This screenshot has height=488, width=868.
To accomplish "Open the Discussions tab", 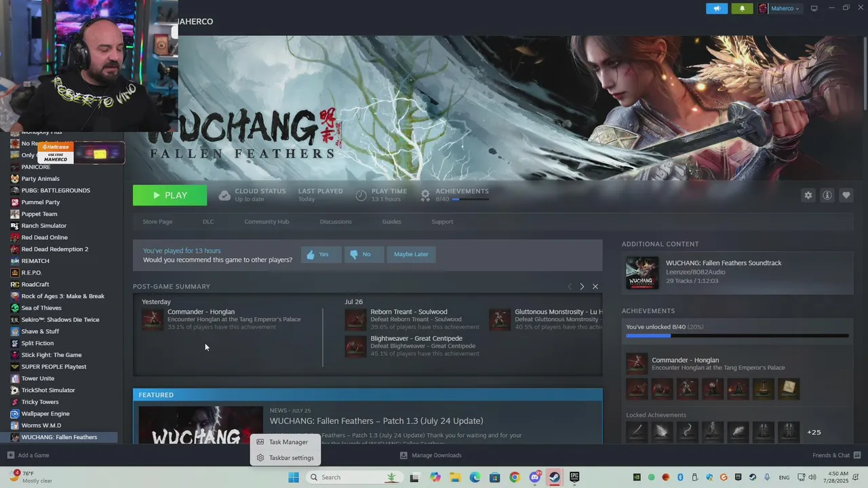I will (x=336, y=222).
